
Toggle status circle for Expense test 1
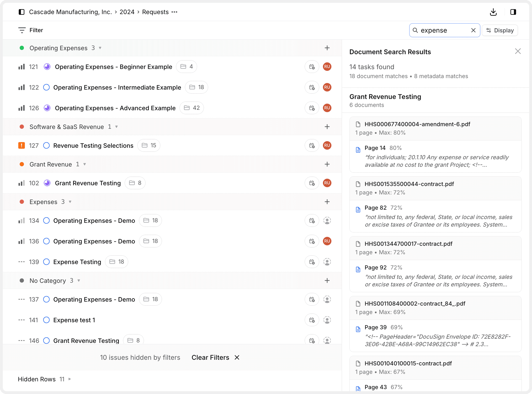point(46,320)
